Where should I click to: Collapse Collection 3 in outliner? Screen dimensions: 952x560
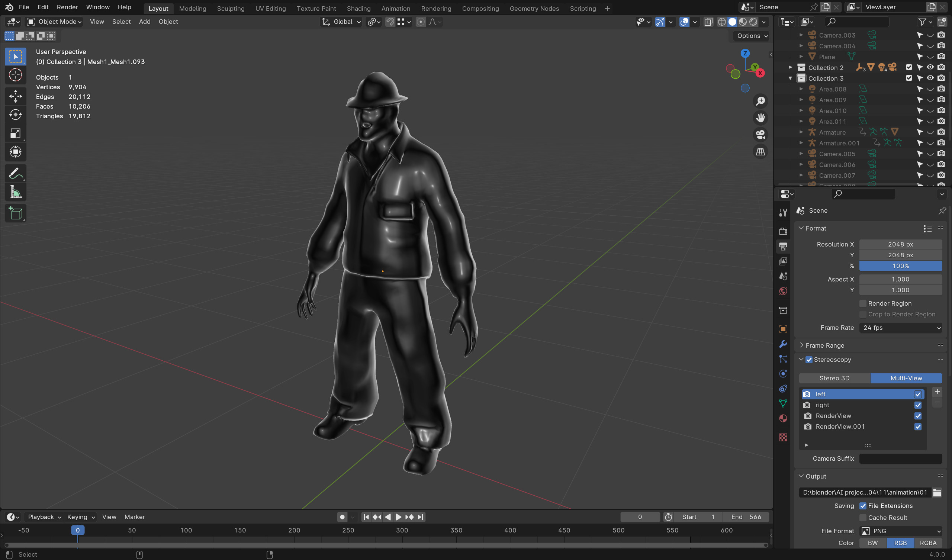(790, 78)
